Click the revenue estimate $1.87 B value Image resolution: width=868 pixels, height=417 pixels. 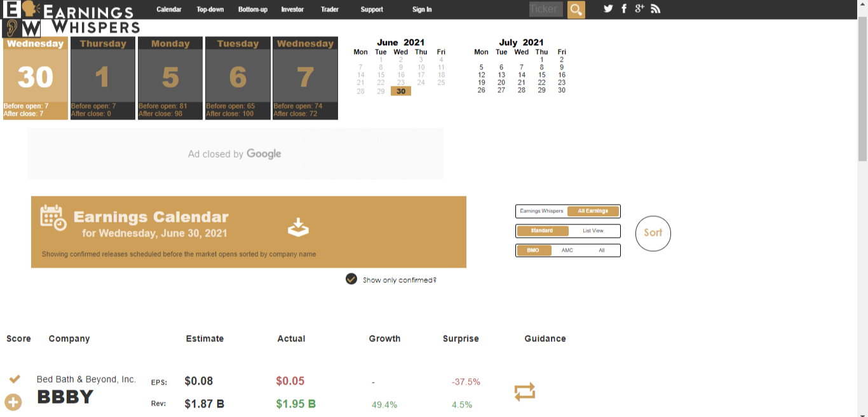click(204, 404)
